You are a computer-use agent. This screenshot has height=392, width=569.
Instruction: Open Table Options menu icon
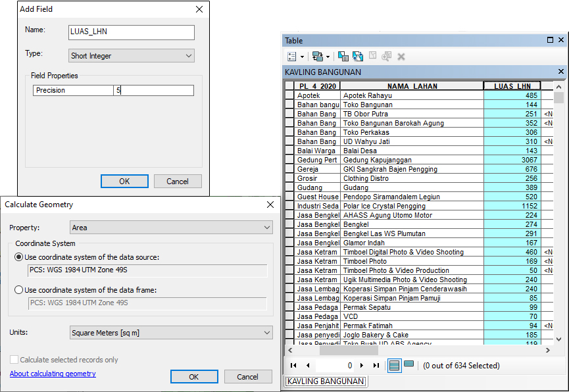[x=292, y=57]
